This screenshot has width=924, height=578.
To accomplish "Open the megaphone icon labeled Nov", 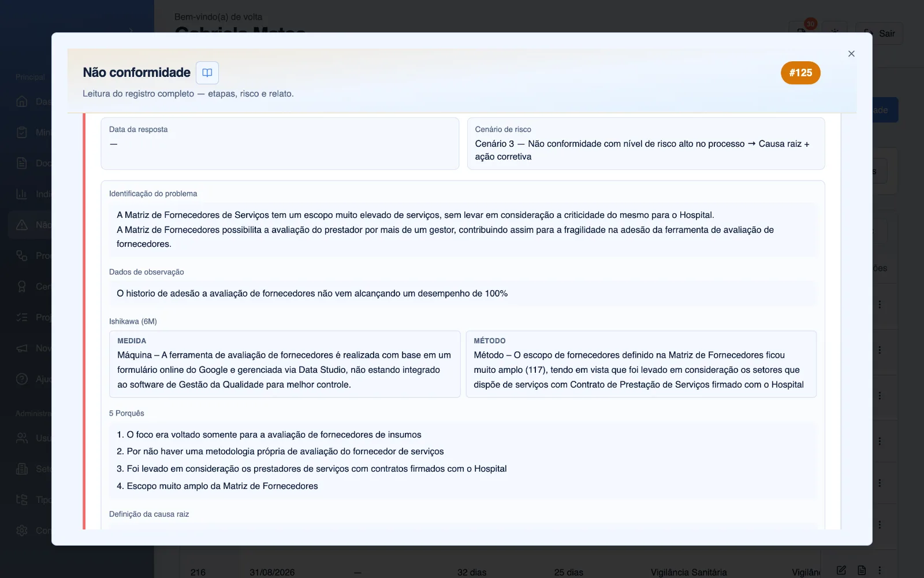I will click(22, 348).
